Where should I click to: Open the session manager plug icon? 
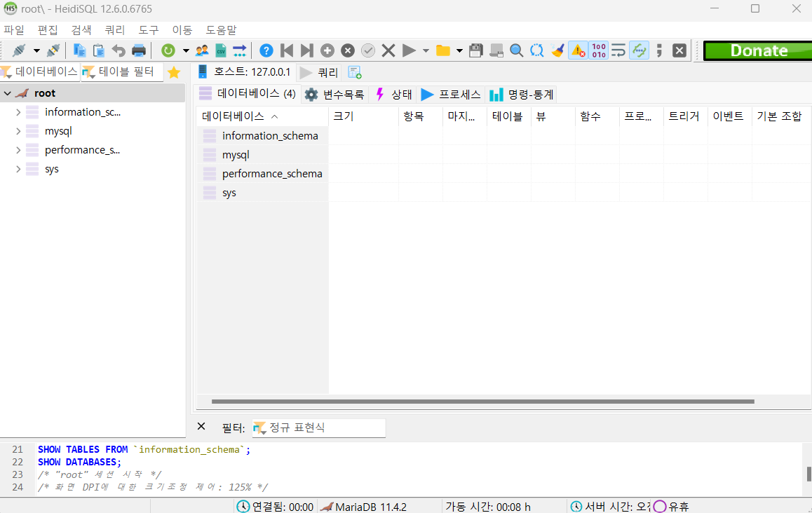[x=20, y=50]
